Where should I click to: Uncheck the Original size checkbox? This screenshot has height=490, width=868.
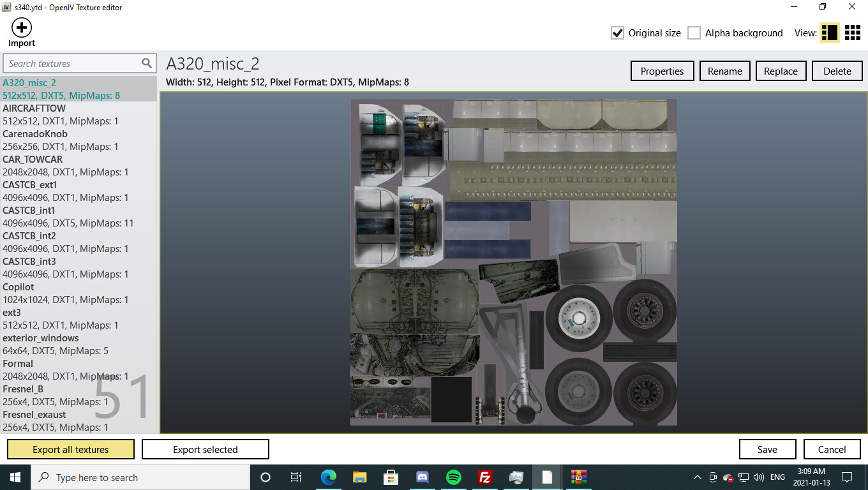pyautogui.click(x=617, y=33)
